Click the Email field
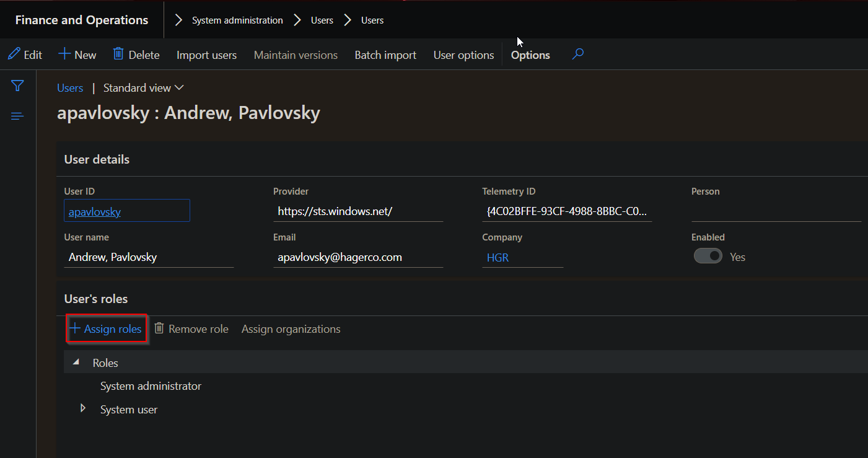868x458 pixels. pos(358,257)
